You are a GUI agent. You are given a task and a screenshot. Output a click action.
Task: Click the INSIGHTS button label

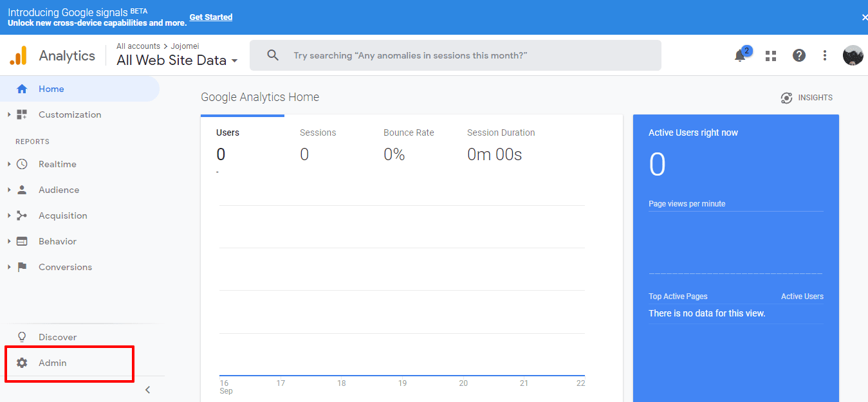[815, 98]
